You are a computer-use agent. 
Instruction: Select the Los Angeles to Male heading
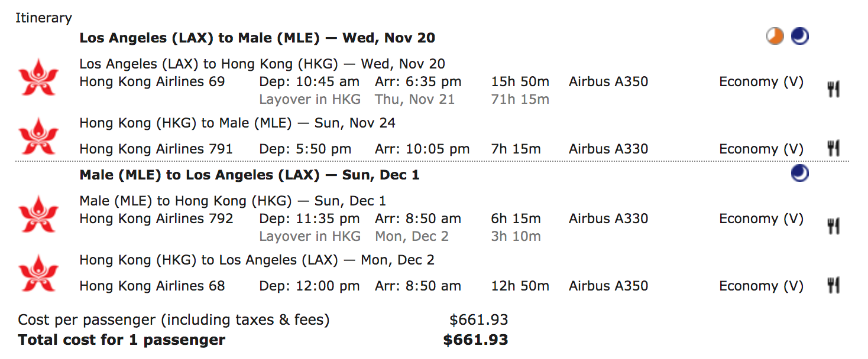click(257, 38)
